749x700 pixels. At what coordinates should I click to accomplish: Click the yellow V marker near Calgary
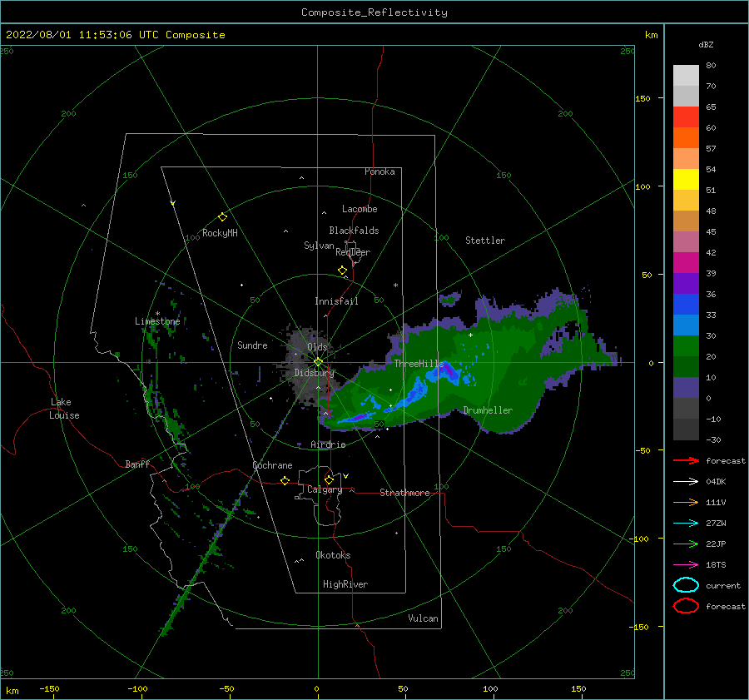(x=346, y=476)
